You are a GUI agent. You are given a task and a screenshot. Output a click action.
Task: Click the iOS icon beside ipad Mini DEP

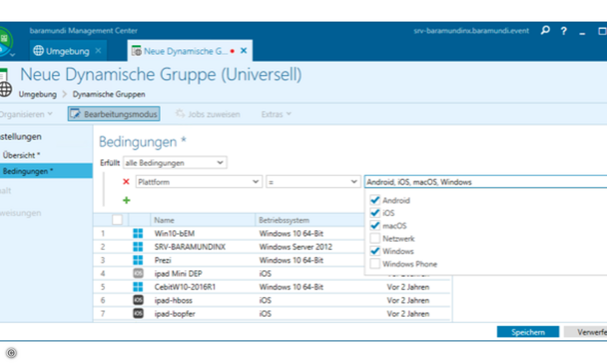pyautogui.click(x=138, y=274)
